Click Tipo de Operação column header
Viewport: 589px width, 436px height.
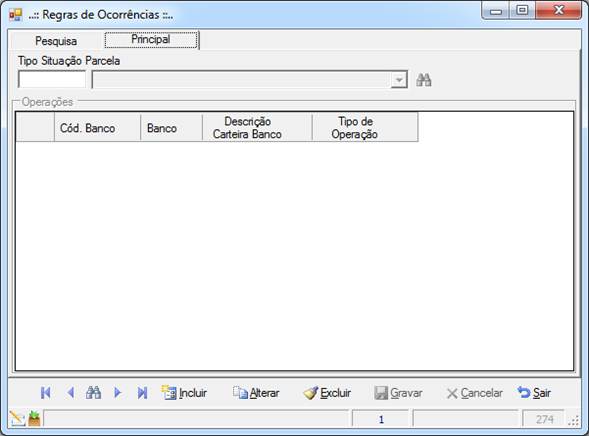pyautogui.click(x=365, y=128)
